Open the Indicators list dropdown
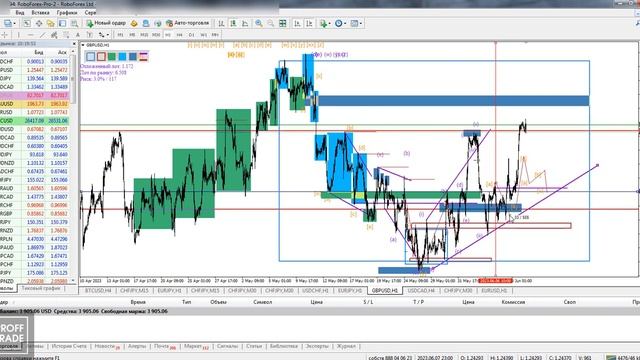This screenshot has height=360, width=640. click(325, 23)
